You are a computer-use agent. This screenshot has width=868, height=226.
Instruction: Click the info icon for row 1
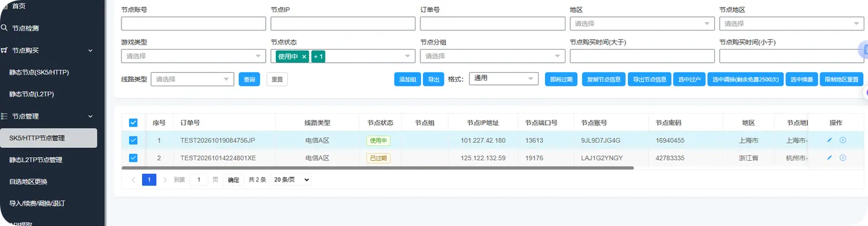click(843, 140)
